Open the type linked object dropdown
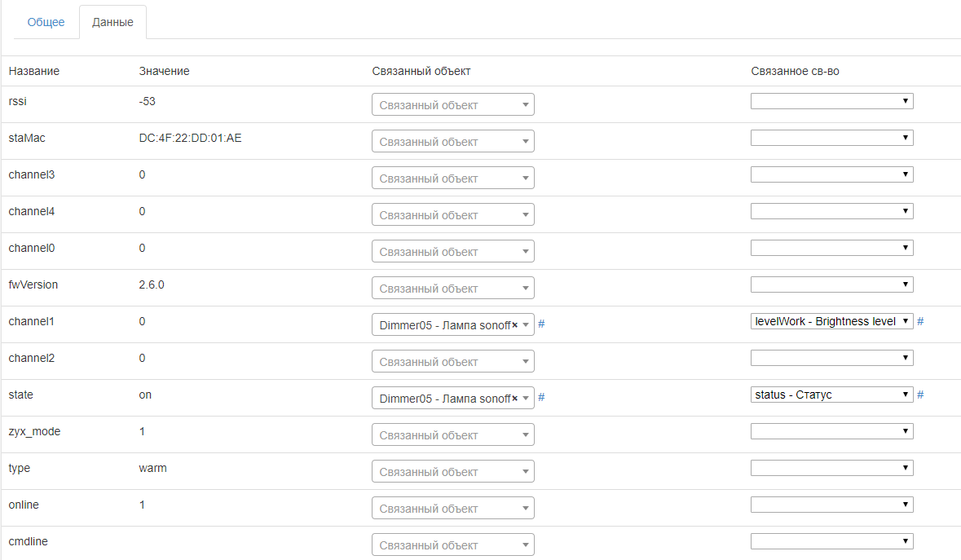Viewport: 961px width, 560px height. pos(452,472)
